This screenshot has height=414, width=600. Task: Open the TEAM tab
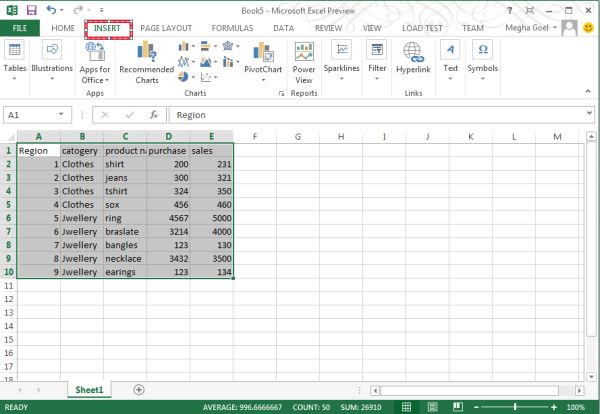pyautogui.click(x=473, y=28)
